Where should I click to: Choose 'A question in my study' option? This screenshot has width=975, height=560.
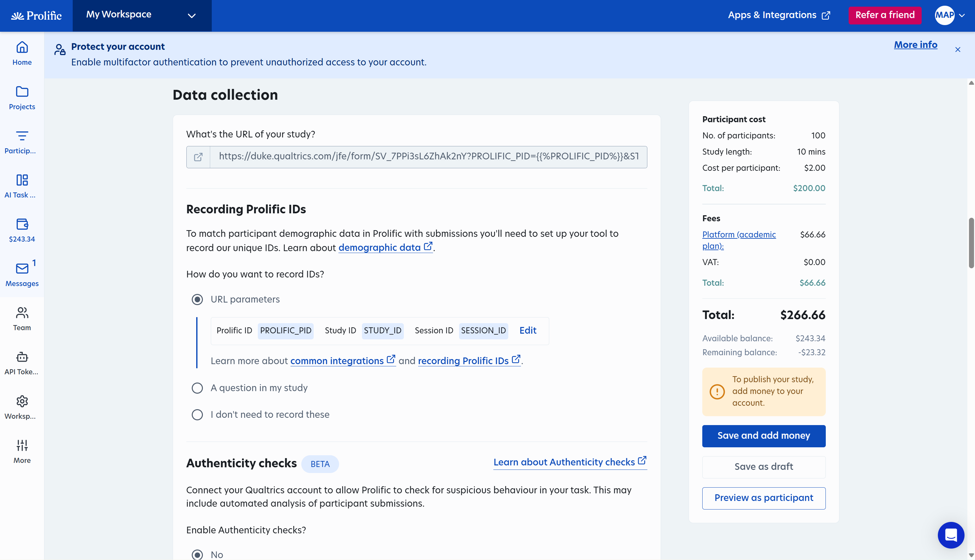(197, 388)
